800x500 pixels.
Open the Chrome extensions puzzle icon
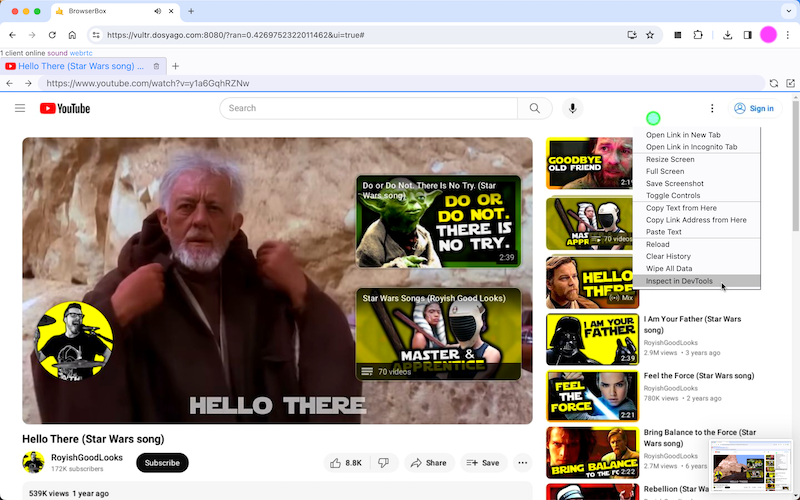(x=697, y=35)
